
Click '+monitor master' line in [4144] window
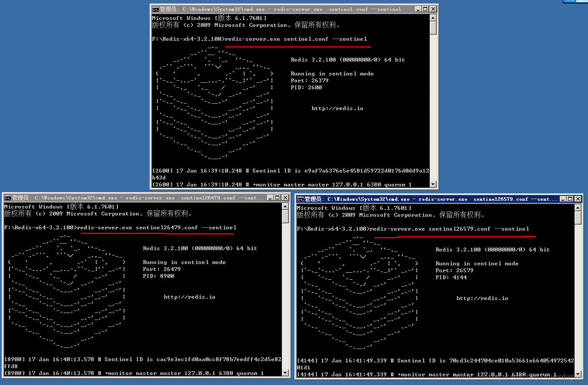pyautogui.click(x=427, y=375)
